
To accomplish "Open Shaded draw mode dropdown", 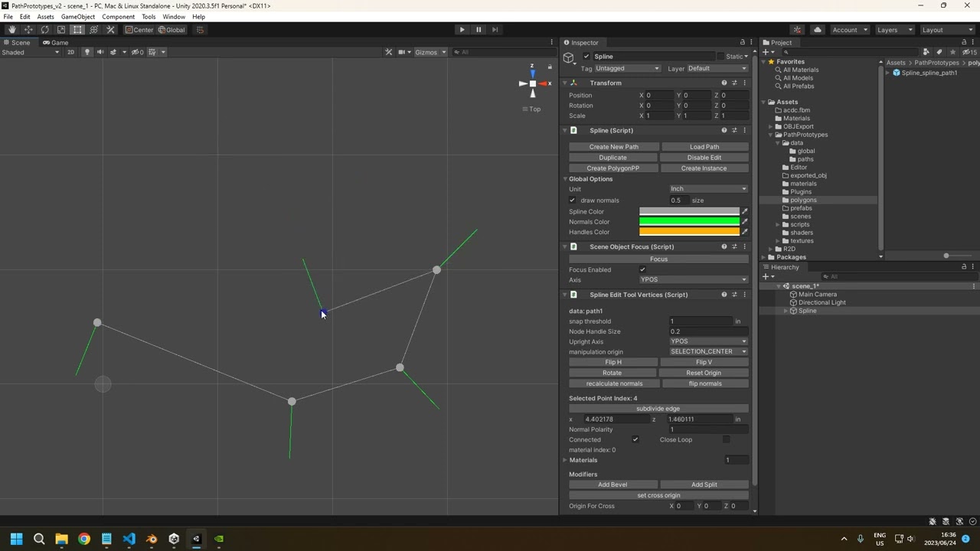I will [31, 52].
